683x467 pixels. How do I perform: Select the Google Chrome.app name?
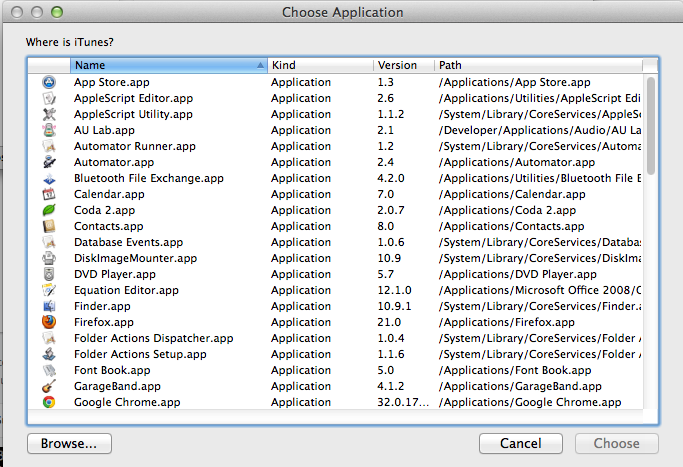point(127,402)
